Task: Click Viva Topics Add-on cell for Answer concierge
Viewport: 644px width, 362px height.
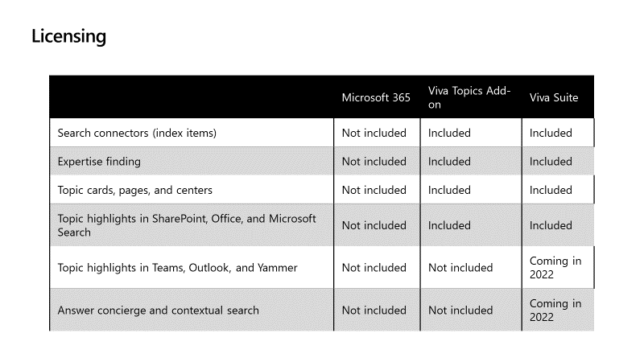Action: pyautogui.click(x=460, y=310)
